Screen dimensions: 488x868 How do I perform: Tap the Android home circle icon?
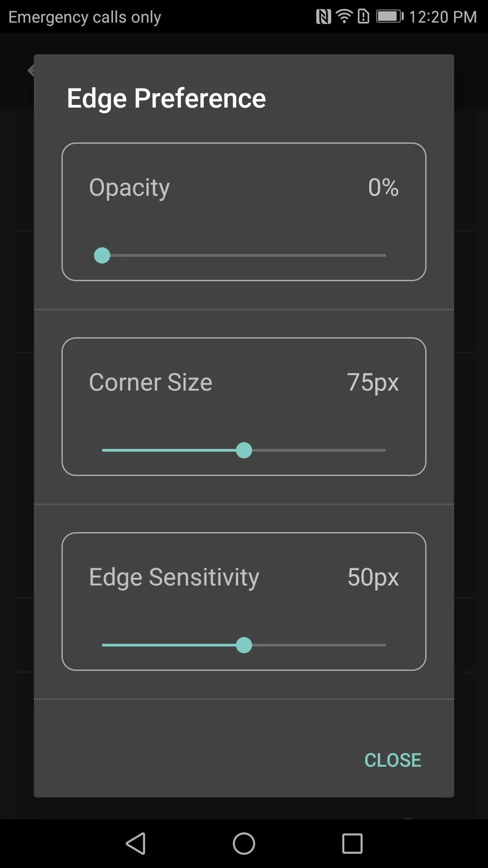pyautogui.click(x=244, y=844)
